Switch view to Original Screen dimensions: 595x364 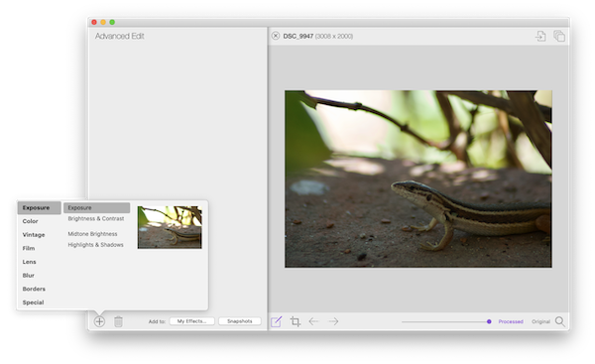540,321
